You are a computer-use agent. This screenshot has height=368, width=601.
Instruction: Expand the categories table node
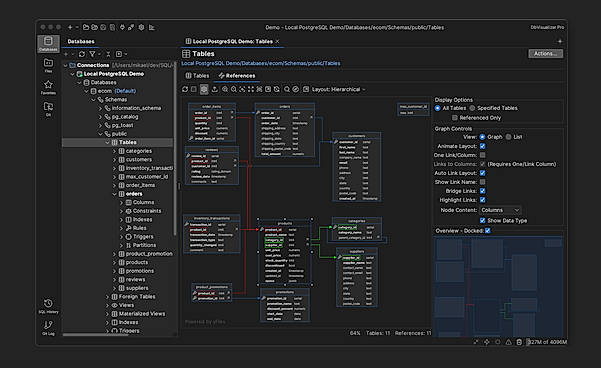point(114,151)
